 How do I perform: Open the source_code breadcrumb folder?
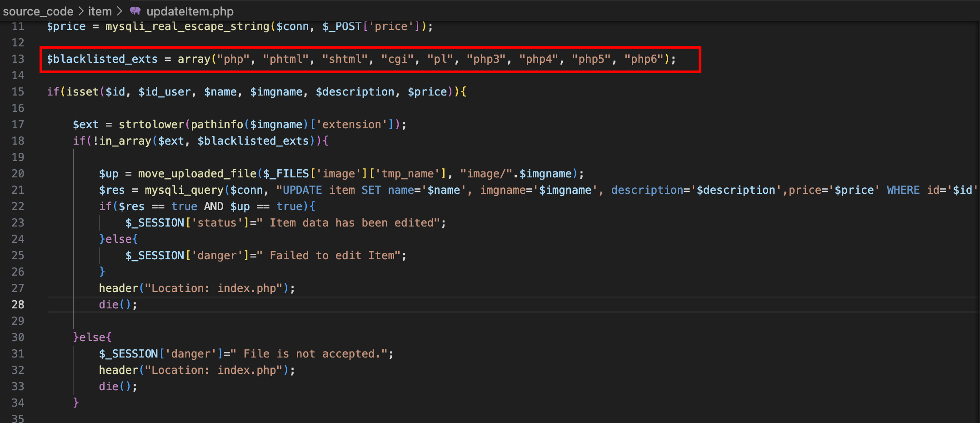click(x=38, y=11)
